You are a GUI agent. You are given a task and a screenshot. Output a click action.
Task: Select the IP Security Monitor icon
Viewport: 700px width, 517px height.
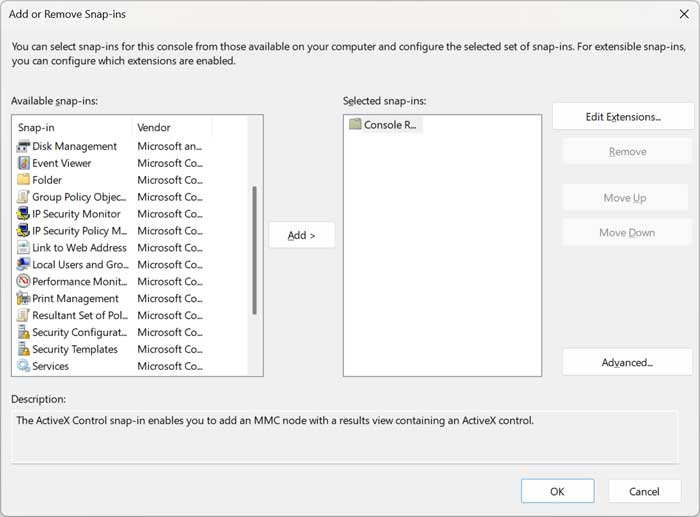point(23,214)
